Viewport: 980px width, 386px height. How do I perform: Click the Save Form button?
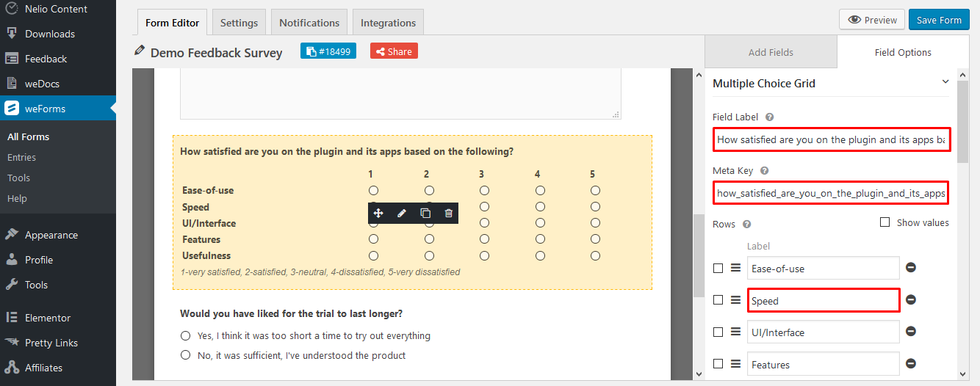point(939,20)
